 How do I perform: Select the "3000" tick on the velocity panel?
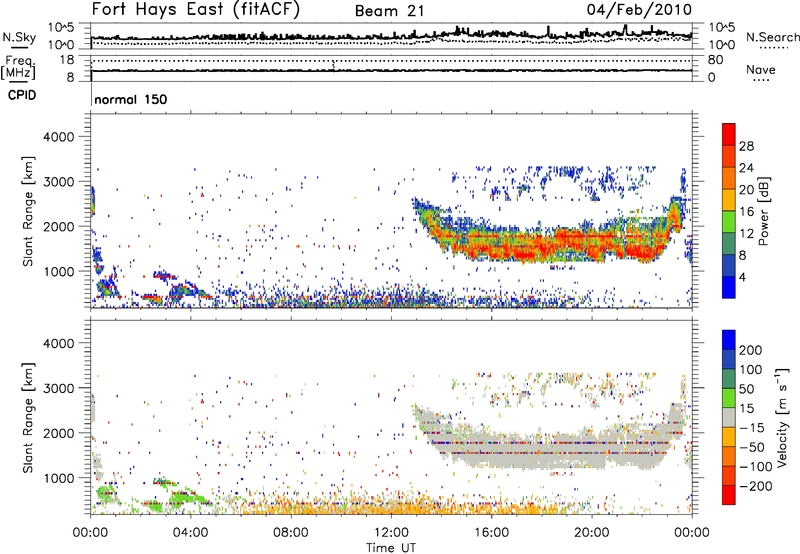click(x=59, y=388)
